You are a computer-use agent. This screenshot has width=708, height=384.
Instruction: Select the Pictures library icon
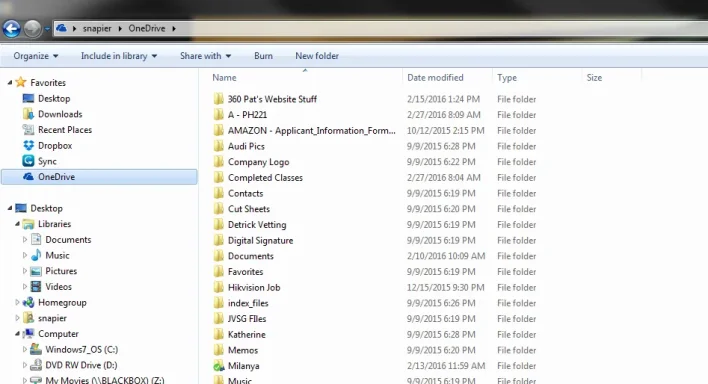coord(36,271)
